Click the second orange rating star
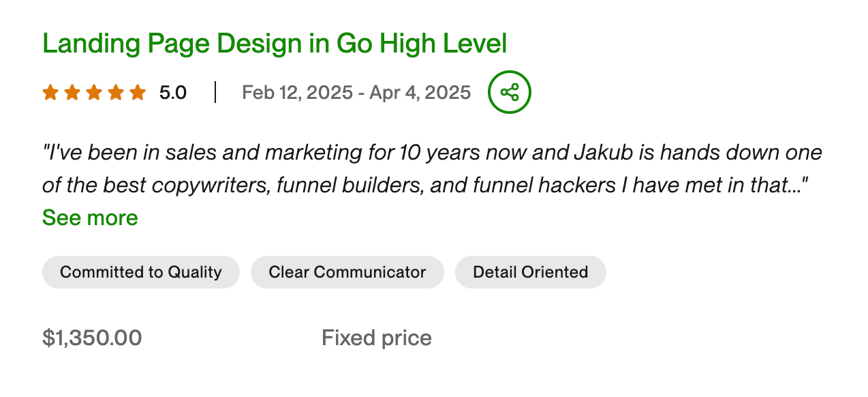Image resolution: width=868 pixels, height=397 pixels. (x=72, y=92)
